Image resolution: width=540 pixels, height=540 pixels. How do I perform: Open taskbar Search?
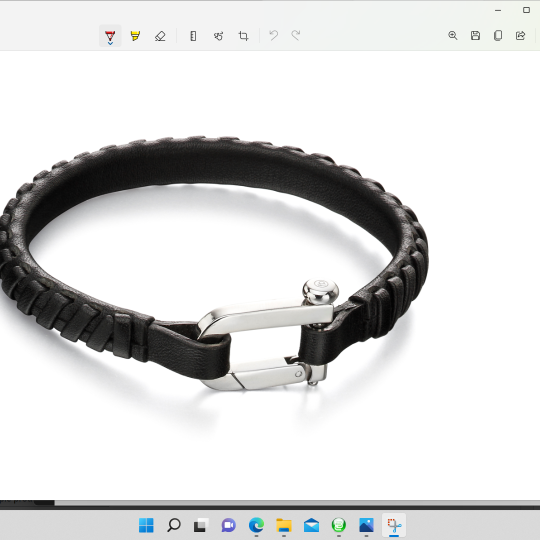[x=174, y=525]
